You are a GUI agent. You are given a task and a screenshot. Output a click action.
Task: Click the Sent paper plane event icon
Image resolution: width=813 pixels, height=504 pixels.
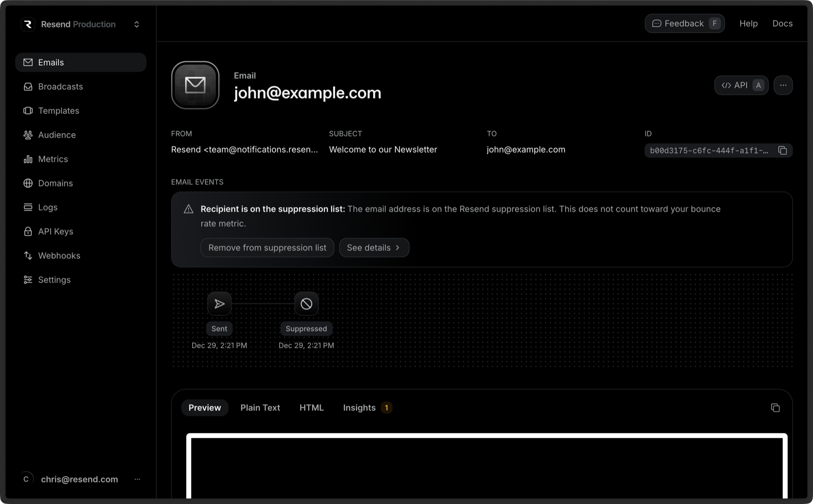pos(219,303)
